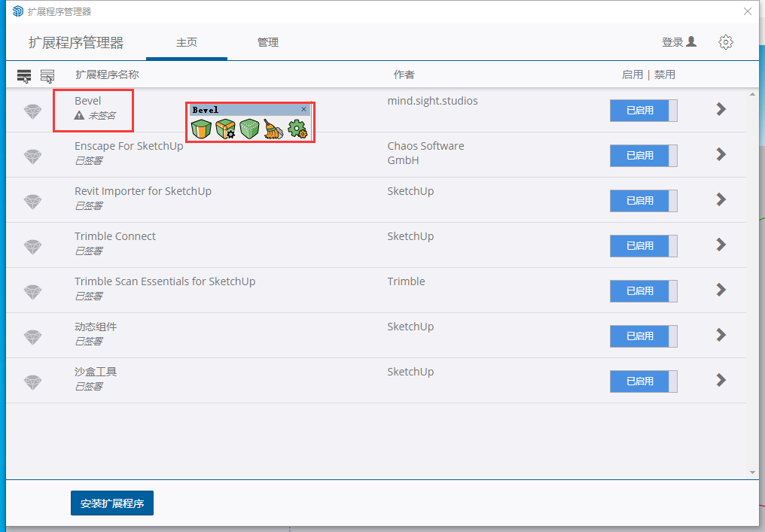765x532 pixels.
Task: Expand the Trimble Scan Essentials row chevron
Action: click(721, 290)
